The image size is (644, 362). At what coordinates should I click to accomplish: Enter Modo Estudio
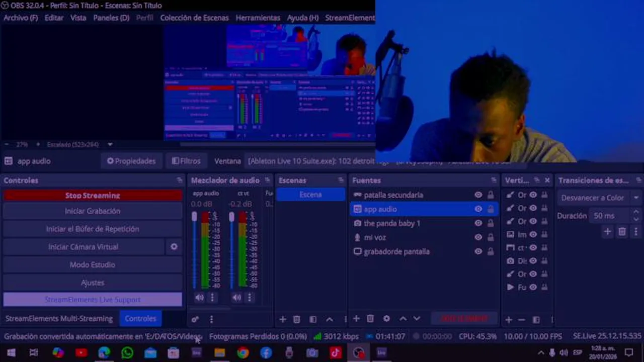[93, 264]
